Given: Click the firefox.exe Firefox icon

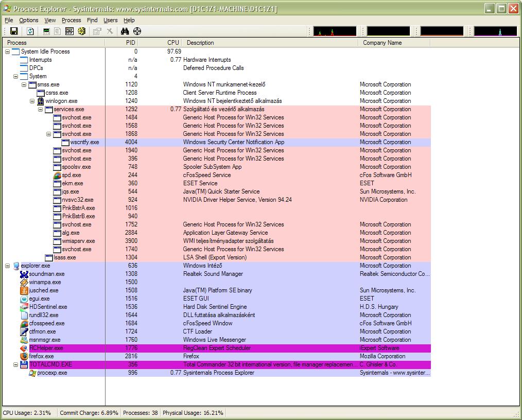Looking at the screenshot, I should (x=24, y=356).
